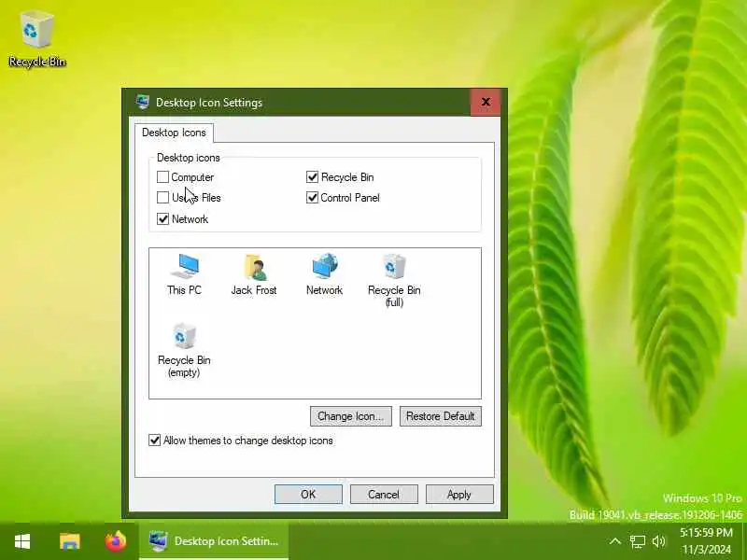Screen dimensions: 747x560
Task: Click the Recycle Bin desktop shortcut
Action: tap(37, 40)
